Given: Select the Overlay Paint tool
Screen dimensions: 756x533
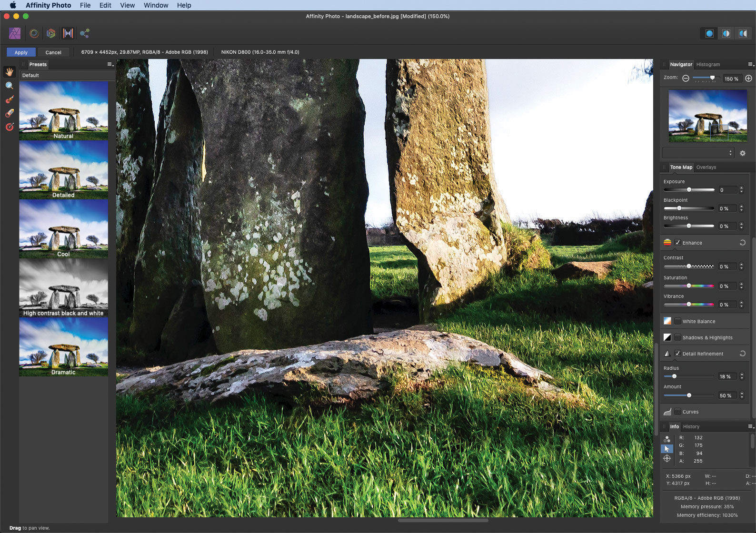Looking at the screenshot, I should 10,99.
